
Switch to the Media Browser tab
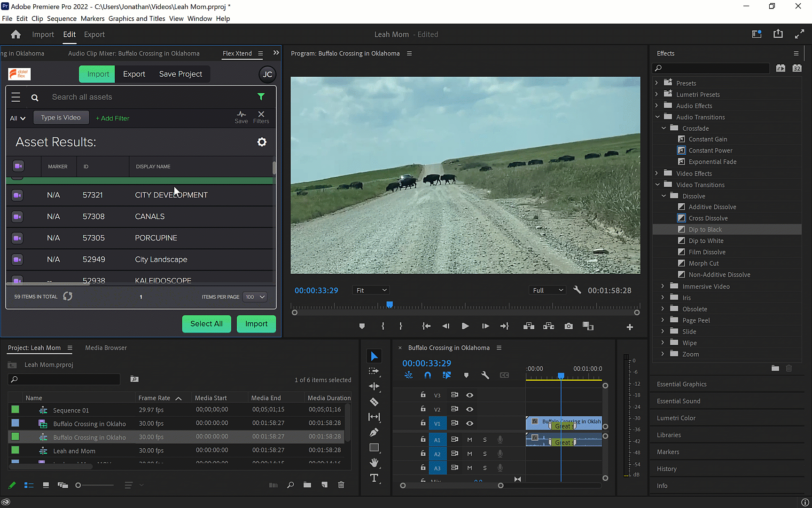click(106, 348)
